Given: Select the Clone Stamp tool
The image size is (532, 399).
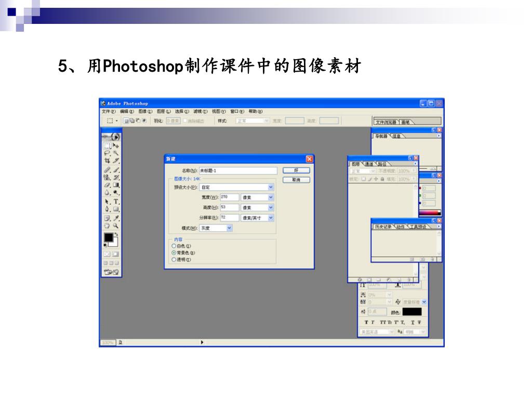Looking at the screenshot, I should point(107,177).
